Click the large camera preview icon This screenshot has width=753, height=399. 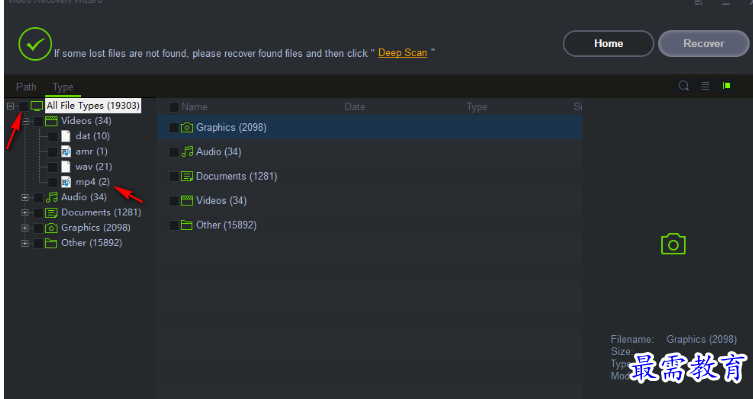[x=673, y=244]
